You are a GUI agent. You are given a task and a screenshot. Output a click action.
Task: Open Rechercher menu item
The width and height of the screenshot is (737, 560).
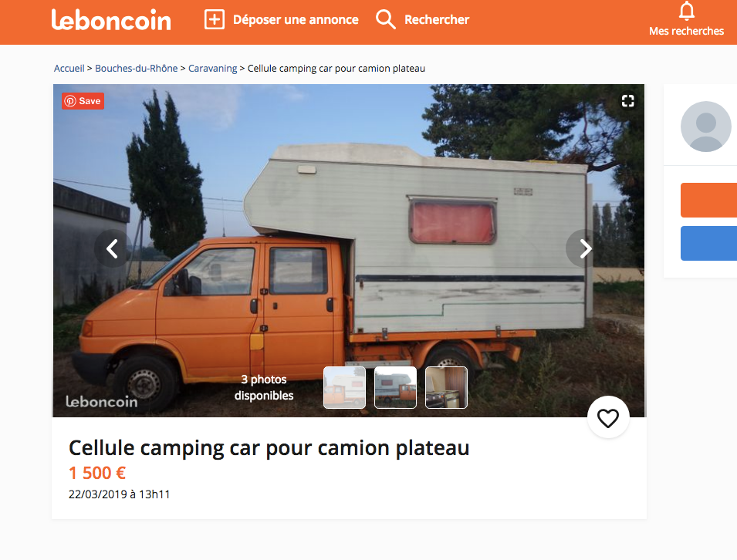click(437, 20)
